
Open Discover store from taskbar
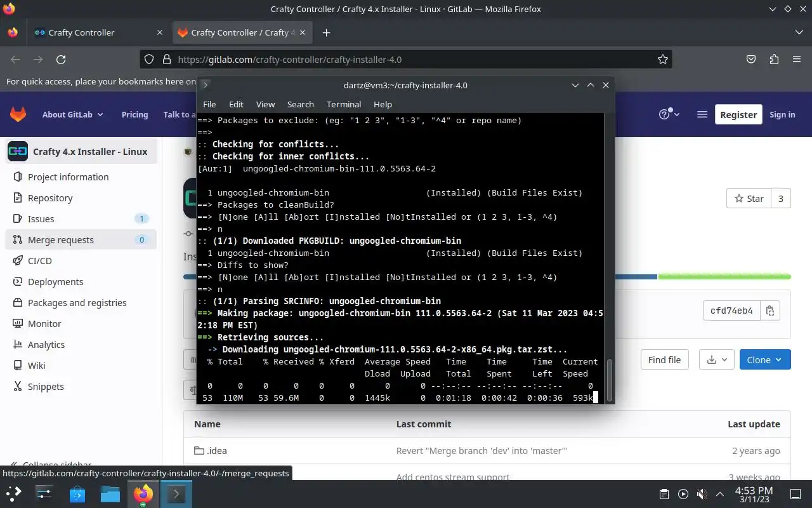click(x=77, y=493)
